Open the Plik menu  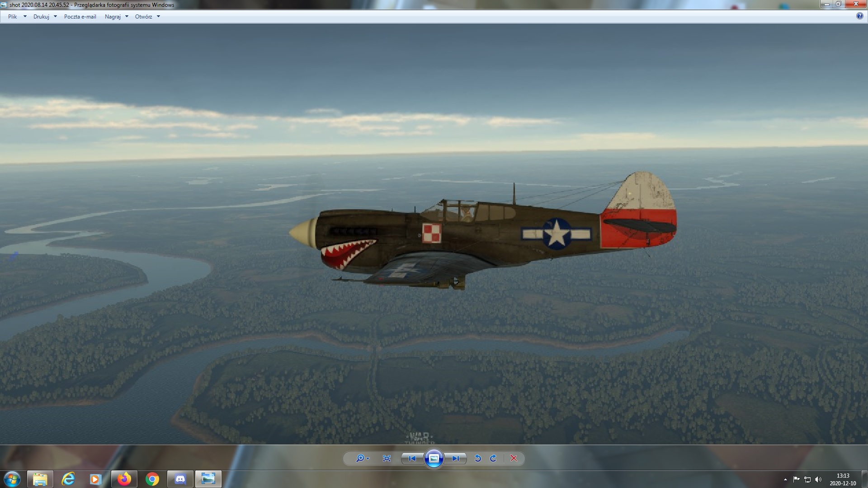pyautogui.click(x=13, y=17)
